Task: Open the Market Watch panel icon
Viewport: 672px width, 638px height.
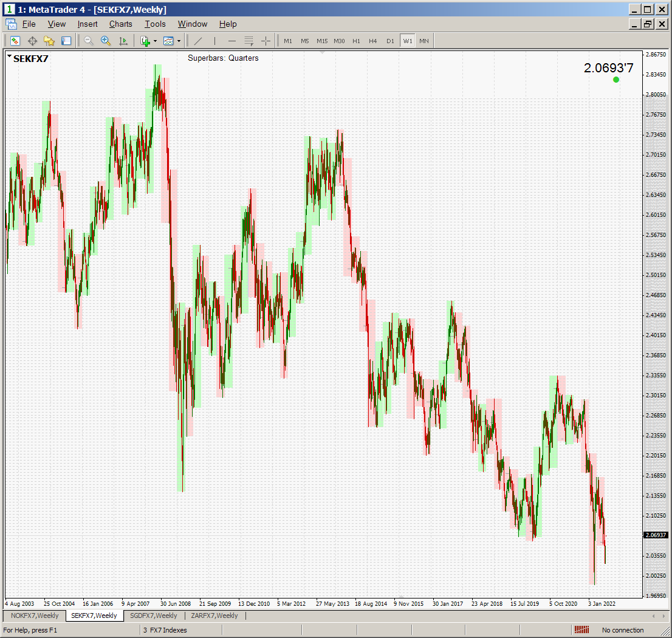Action: point(15,41)
